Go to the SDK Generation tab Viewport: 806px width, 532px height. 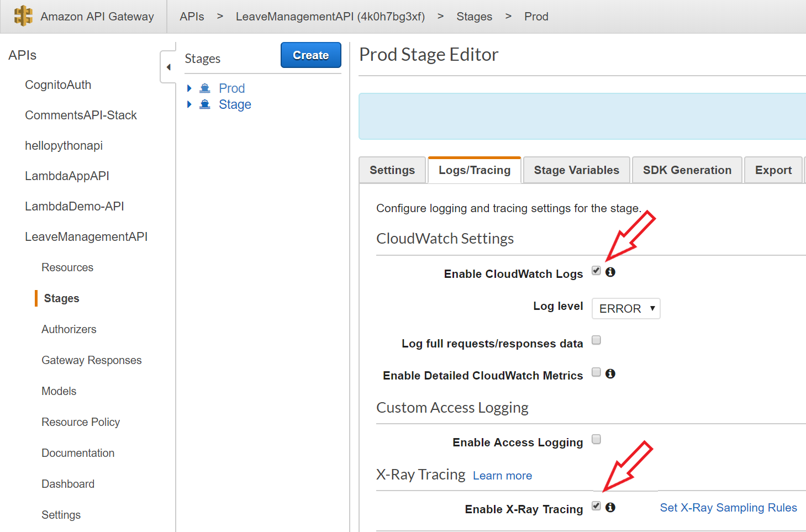pyautogui.click(x=687, y=170)
